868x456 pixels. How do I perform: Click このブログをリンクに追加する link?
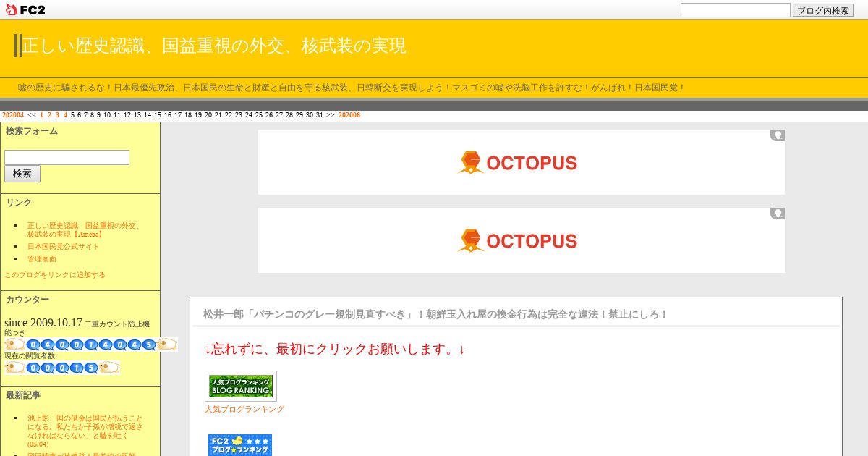(55, 275)
